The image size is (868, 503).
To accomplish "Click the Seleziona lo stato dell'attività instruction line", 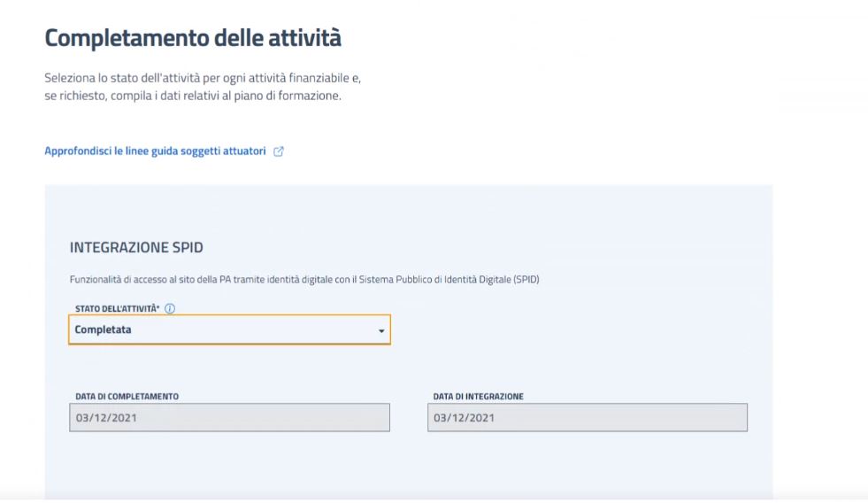I will [x=203, y=78].
